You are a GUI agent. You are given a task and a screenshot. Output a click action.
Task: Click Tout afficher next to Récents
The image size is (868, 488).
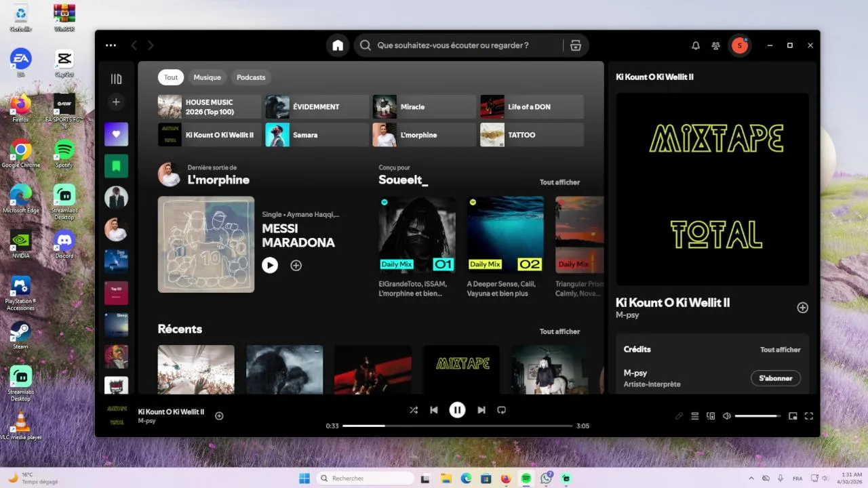coord(559,331)
